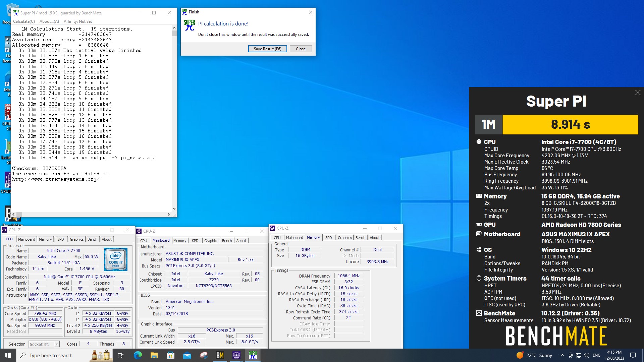644x362 pixels.
Task: Select Memory tab in left CPU-Z window
Action: (45, 239)
